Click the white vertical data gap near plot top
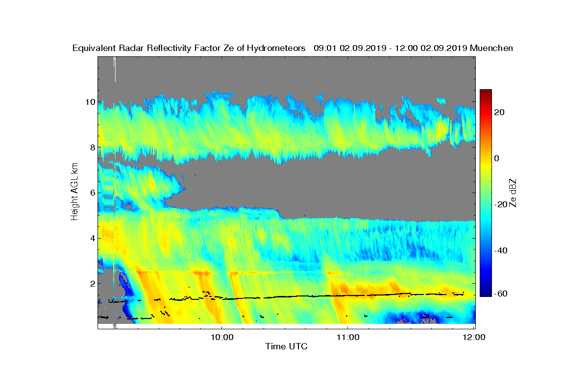 pyautogui.click(x=115, y=69)
